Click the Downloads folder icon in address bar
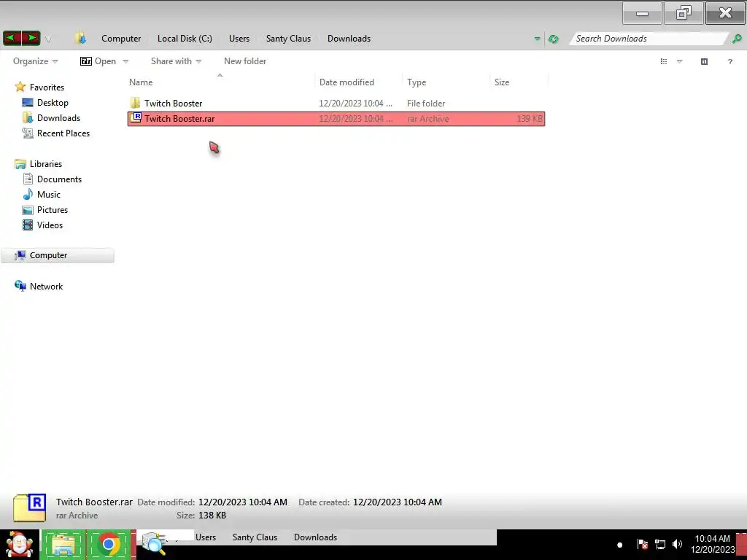The image size is (747, 560). tap(80, 38)
